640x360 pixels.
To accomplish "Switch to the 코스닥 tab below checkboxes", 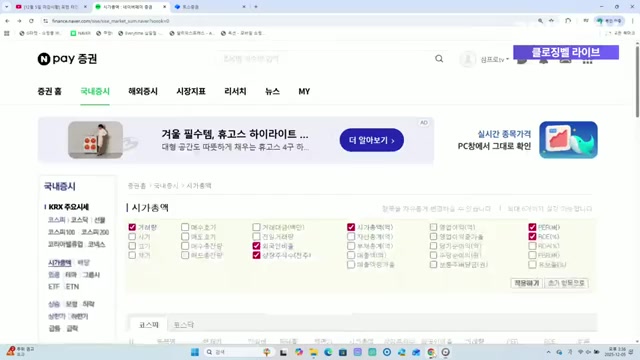I will (184, 325).
